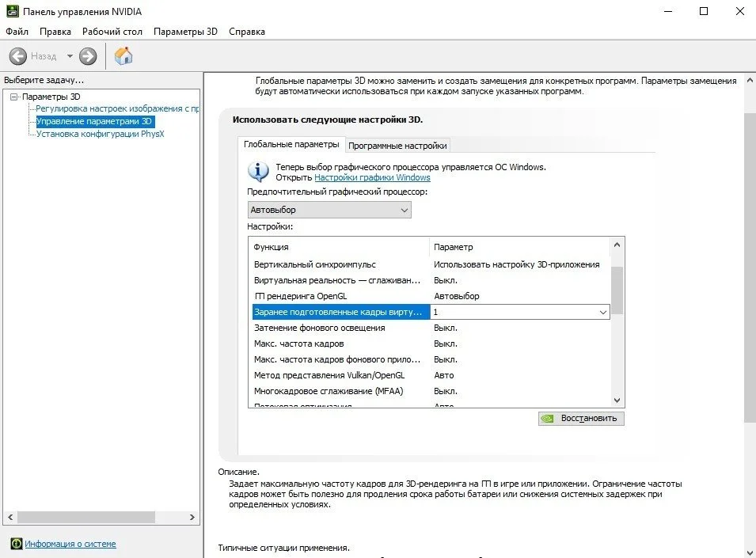The height and width of the screenshot is (558, 756).
Task: Click left tree panel scroll left arrow
Action: click(10, 517)
